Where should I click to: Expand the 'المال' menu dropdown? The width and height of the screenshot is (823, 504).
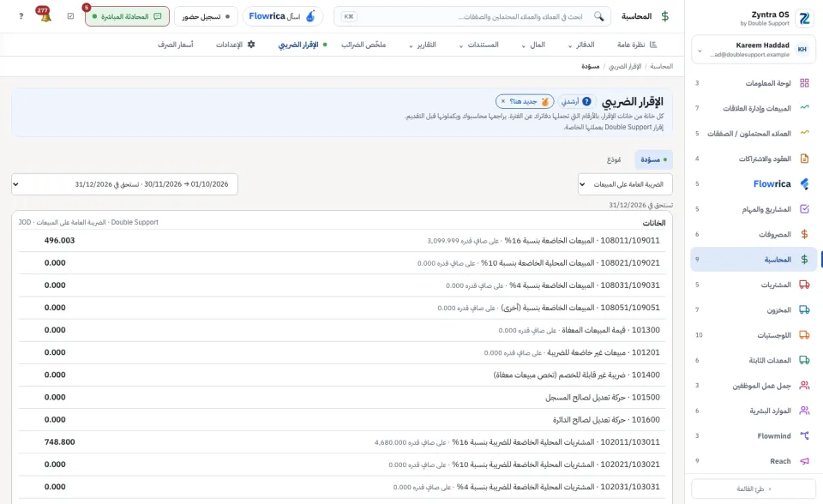532,45
